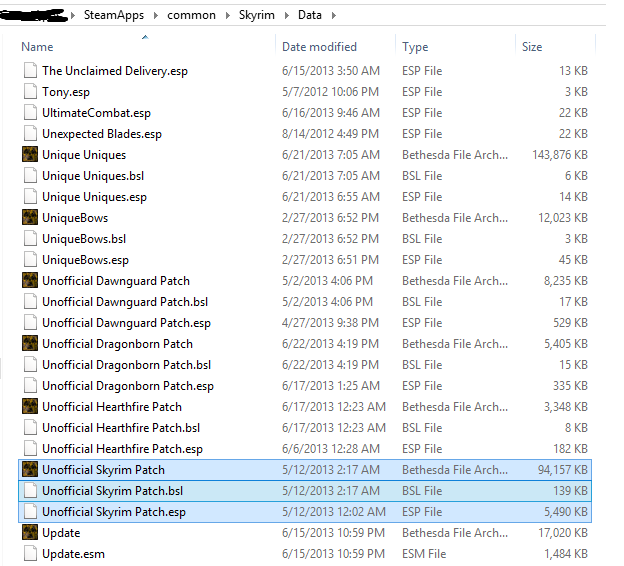Select file name Tony.esp
624x566 pixels.
click(x=66, y=92)
